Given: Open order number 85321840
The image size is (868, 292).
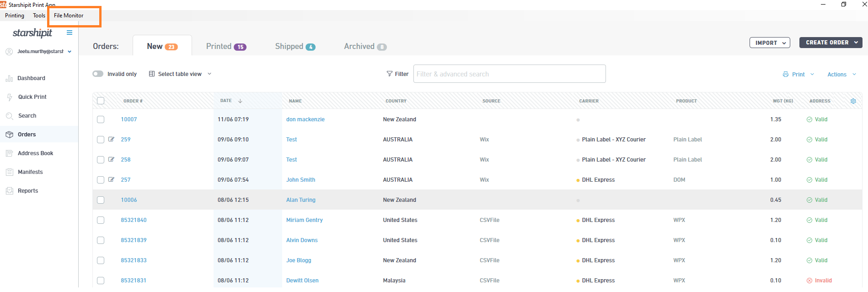Looking at the screenshot, I should [134, 220].
